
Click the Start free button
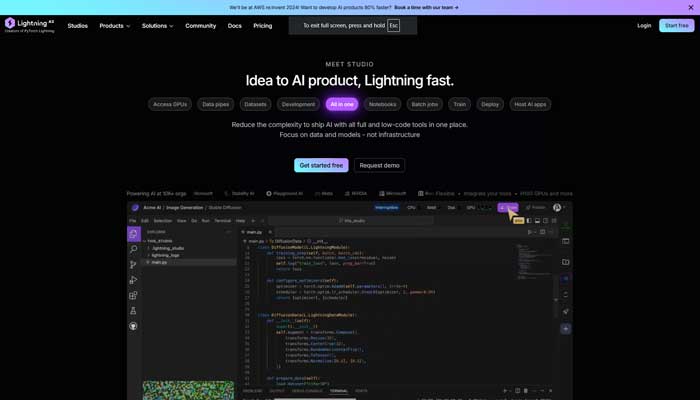click(676, 25)
